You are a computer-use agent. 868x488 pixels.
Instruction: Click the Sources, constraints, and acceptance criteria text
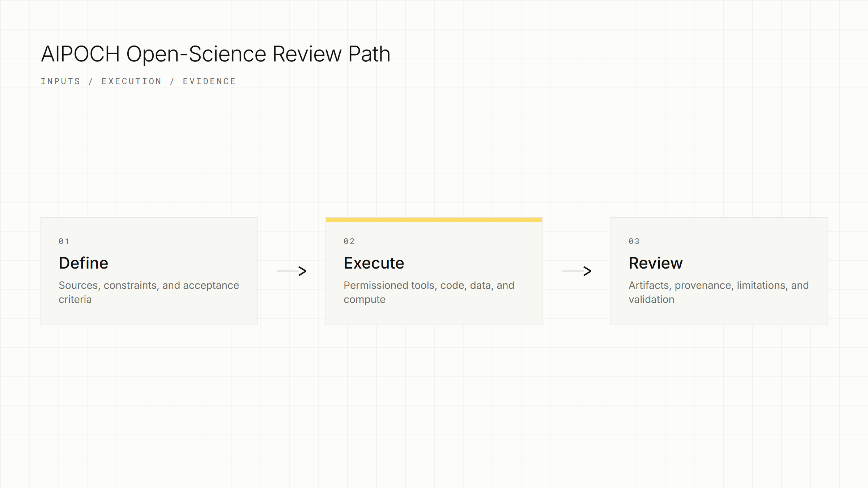pos(149,292)
